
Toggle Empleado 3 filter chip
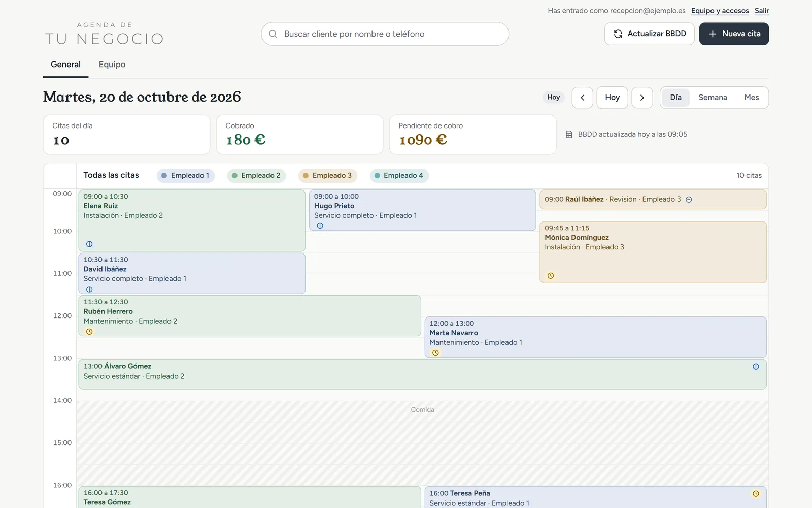tap(328, 176)
